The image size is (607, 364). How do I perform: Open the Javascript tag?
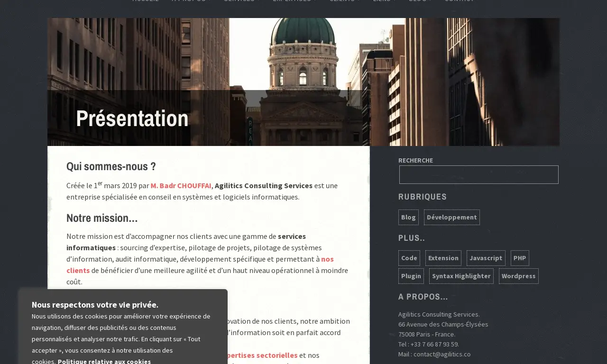coord(486,258)
